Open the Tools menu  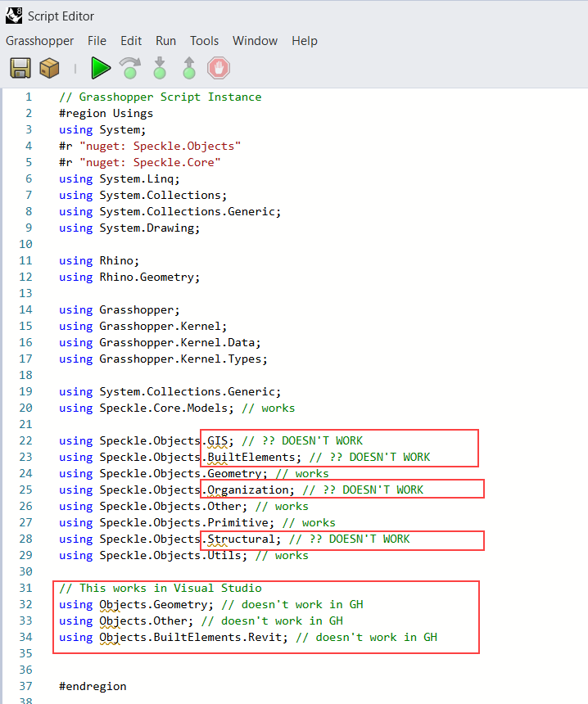pos(205,41)
